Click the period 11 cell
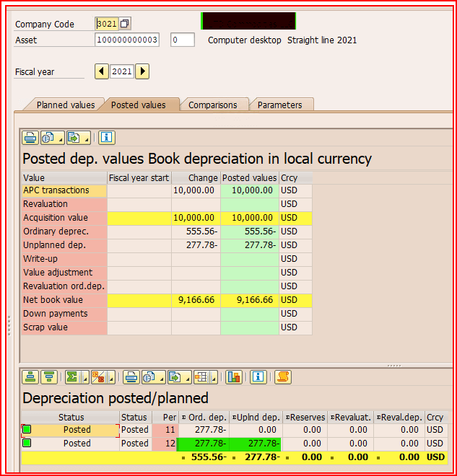 pyautogui.click(x=165, y=430)
